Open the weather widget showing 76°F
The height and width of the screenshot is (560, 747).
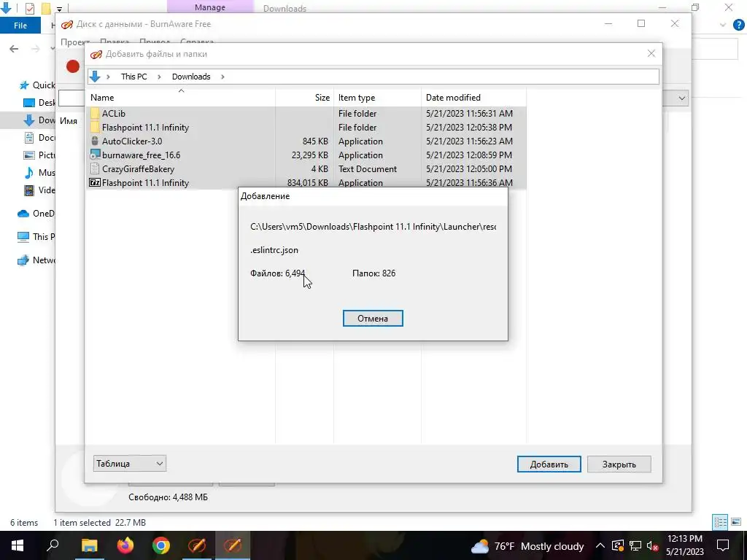tap(527, 546)
